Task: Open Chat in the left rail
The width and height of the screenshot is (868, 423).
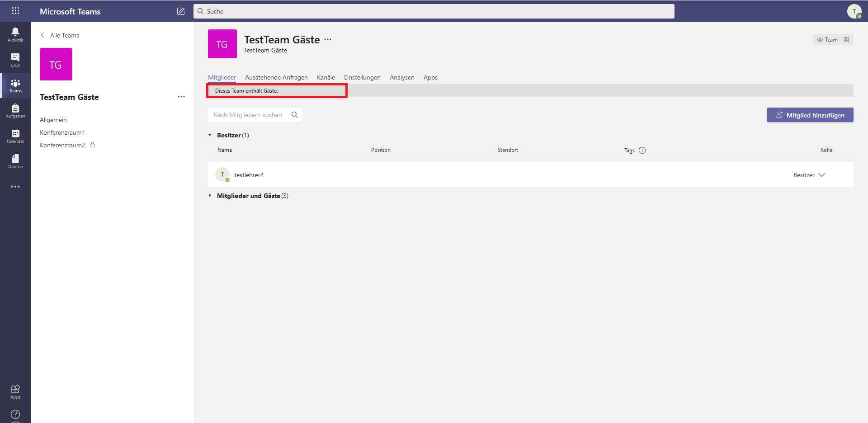Action: (x=15, y=60)
